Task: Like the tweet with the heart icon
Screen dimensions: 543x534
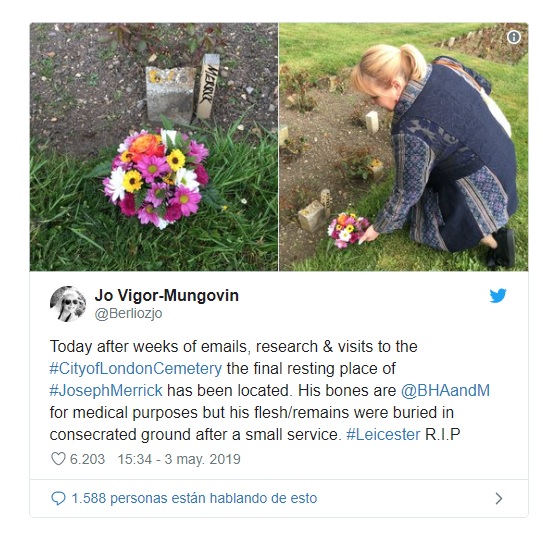Action: coord(58,459)
